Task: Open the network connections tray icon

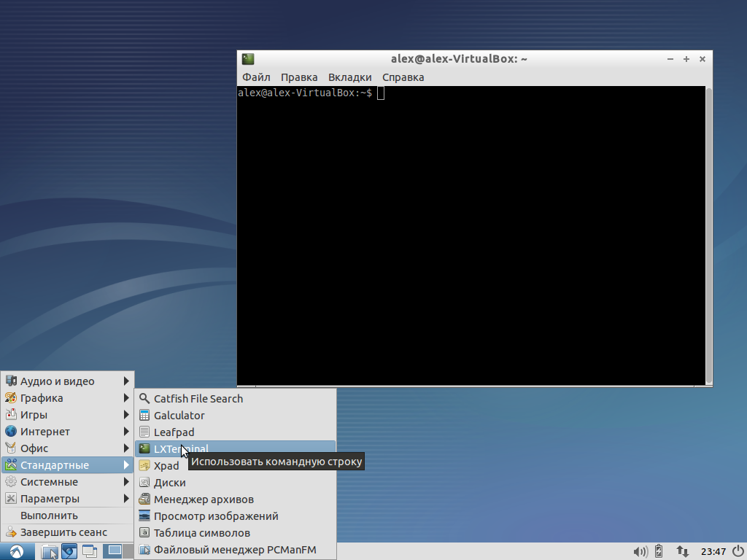Action: [683, 551]
